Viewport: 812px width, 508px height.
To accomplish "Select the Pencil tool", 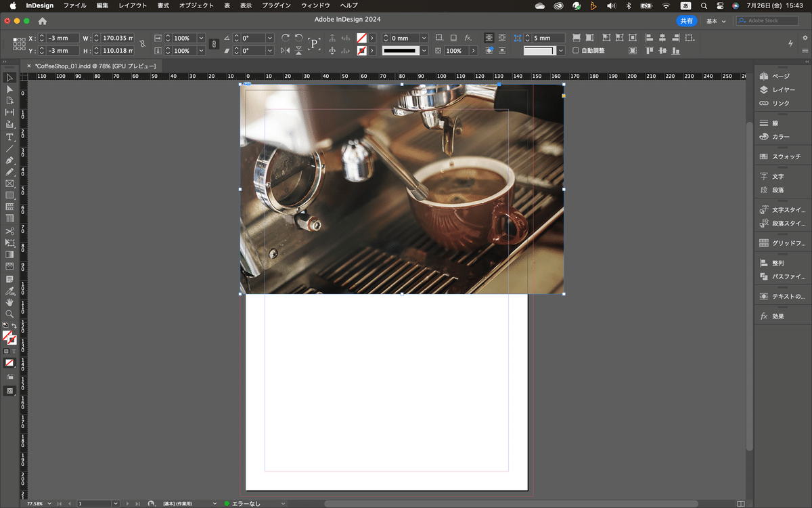I will click(9, 172).
